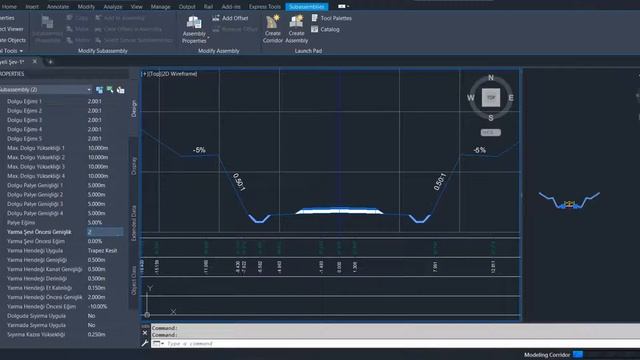Click the Copy subassembly tool
Viewport: 640px width, 360px height.
click(78, 18)
